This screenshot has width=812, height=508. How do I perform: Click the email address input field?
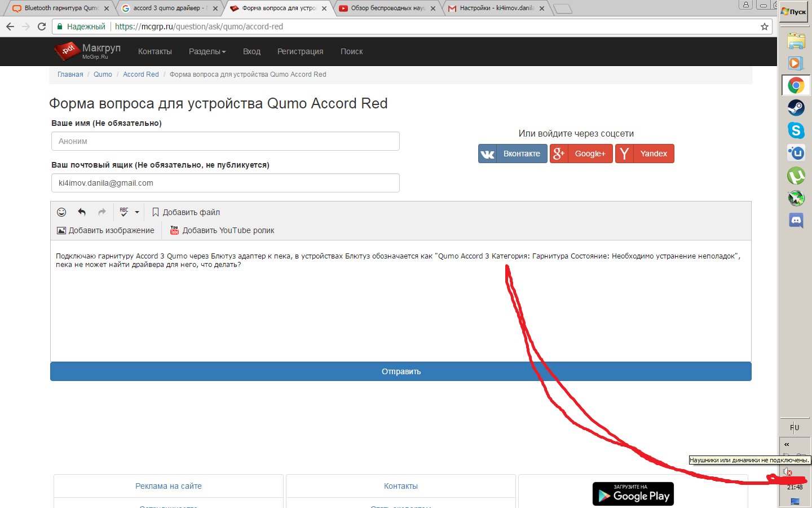coord(226,183)
